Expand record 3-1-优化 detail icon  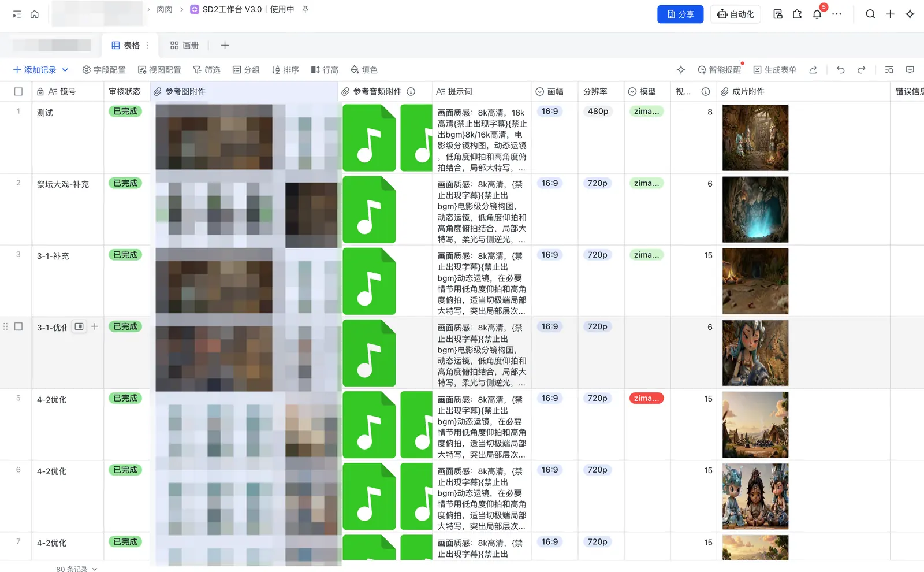[x=80, y=326]
